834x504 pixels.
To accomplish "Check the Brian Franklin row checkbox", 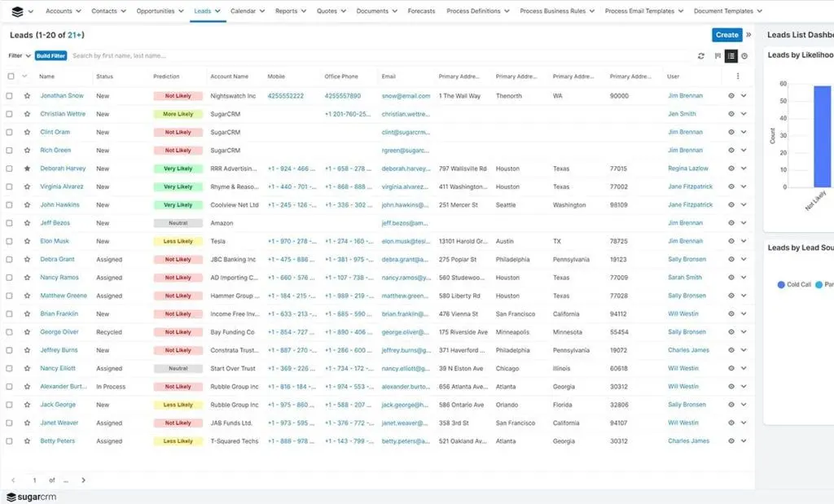I will click(x=9, y=314).
